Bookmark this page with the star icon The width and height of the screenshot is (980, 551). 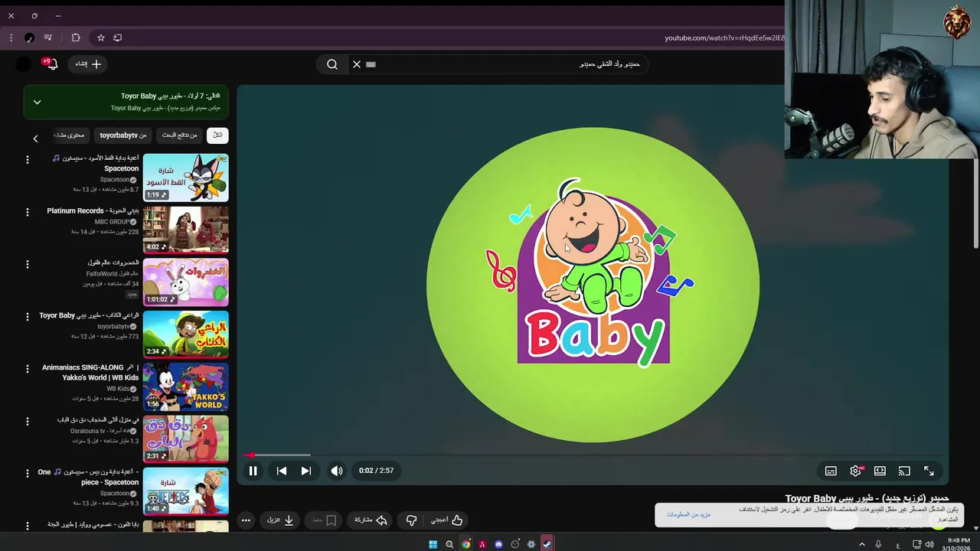(100, 37)
